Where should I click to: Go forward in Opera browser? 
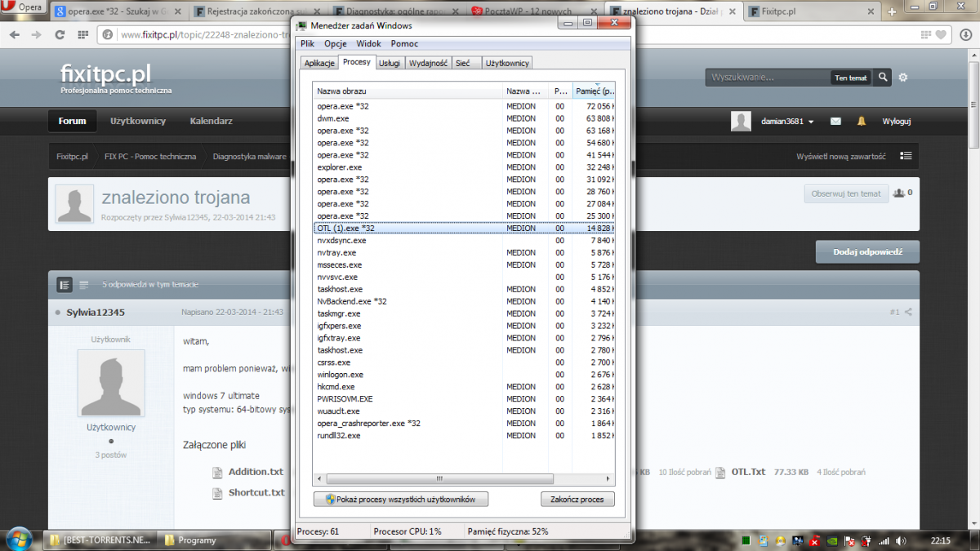coord(36,35)
